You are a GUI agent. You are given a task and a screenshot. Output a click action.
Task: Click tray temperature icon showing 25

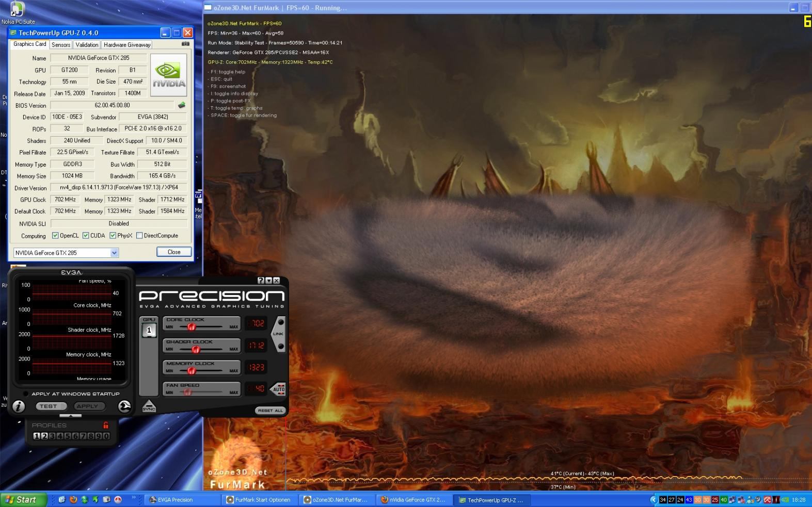click(x=715, y=500)
